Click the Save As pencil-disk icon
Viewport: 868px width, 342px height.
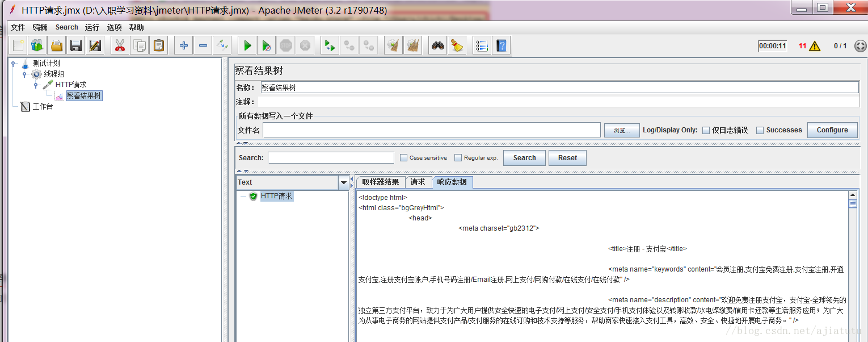pyautogui.click(x=95, y=45)
